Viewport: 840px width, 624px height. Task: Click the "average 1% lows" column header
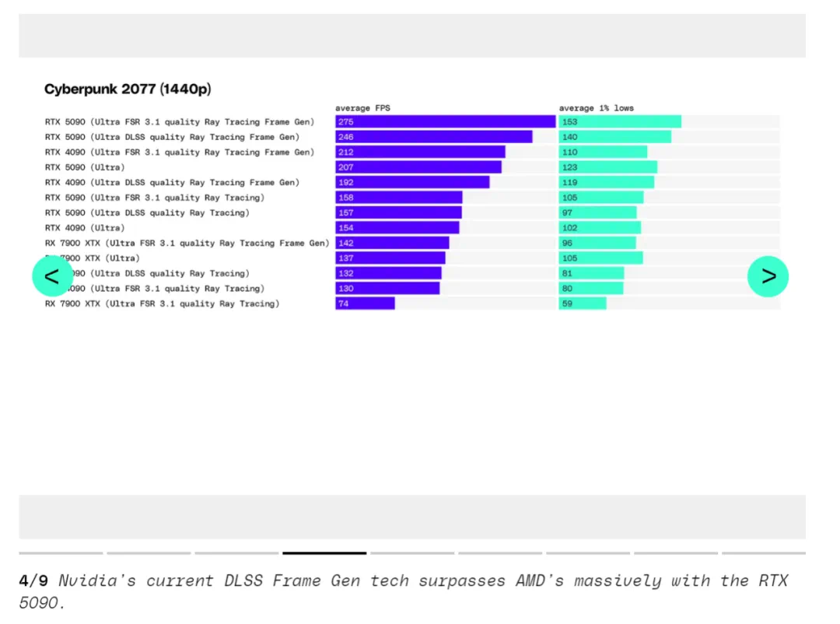(x=596, y=108)
